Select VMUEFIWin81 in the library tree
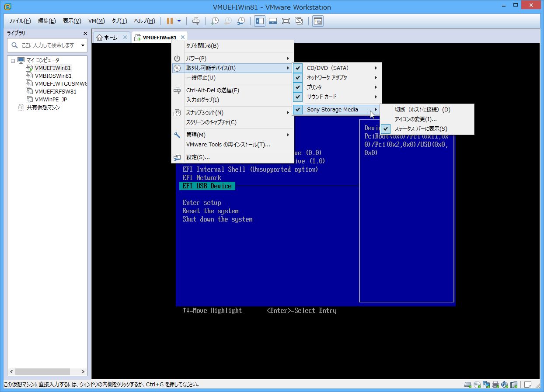The width and height of the screenshot is (544, 392). 52,68
